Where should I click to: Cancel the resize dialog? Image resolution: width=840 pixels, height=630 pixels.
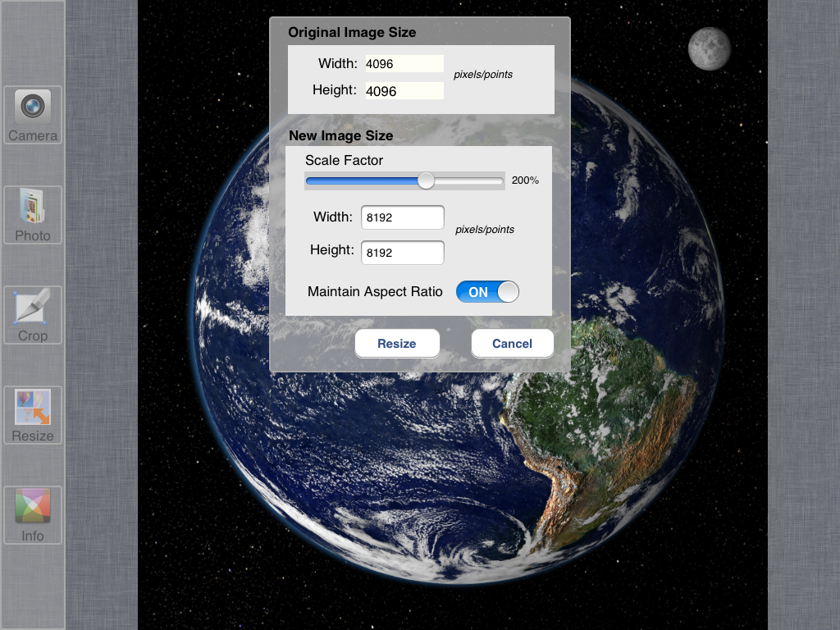point(512,344)
